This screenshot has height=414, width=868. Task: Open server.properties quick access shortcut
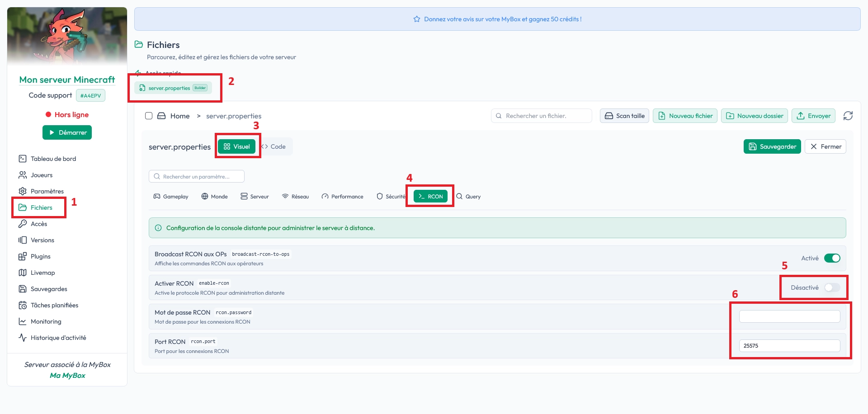[173, 88]
